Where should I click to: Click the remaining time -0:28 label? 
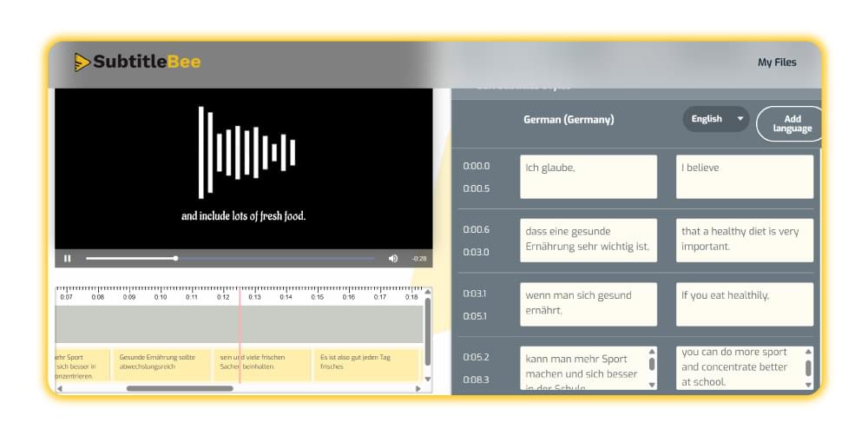[x=419, y=259]
